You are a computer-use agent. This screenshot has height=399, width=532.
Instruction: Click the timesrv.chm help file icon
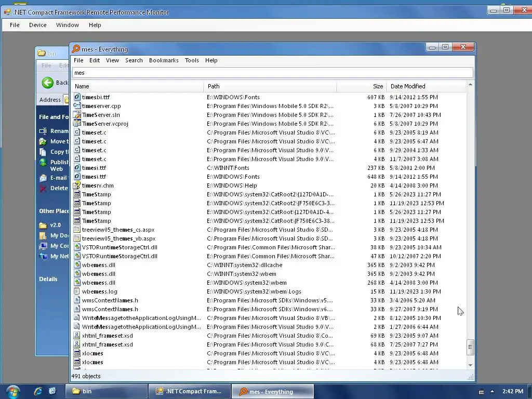point(77,185)
